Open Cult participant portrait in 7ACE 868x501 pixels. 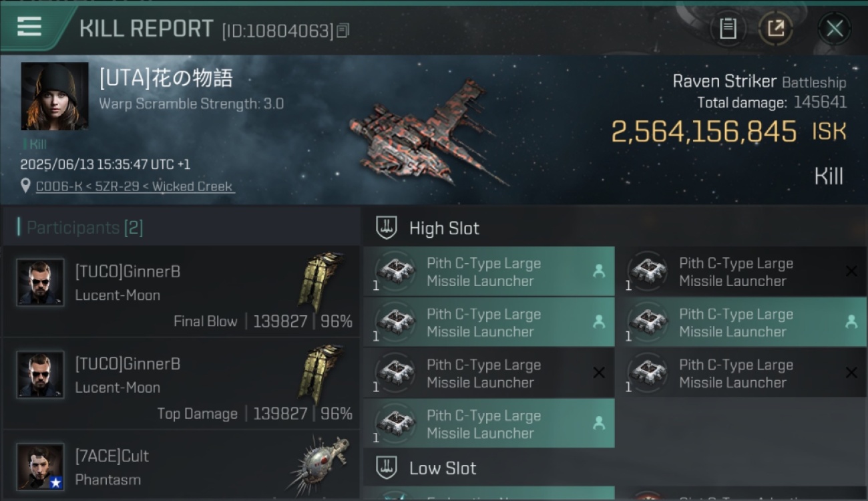pyautogui.click(x=40, y=466)
